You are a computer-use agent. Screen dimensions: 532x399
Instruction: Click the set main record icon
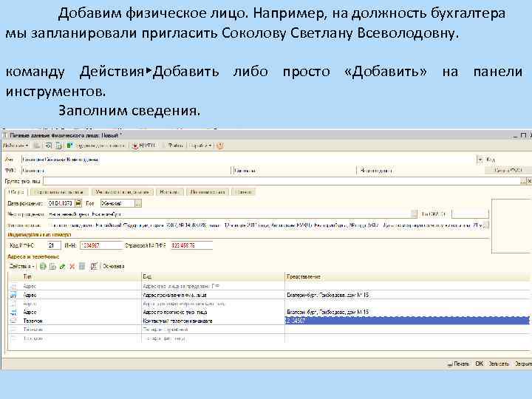(x=94, y=266)
